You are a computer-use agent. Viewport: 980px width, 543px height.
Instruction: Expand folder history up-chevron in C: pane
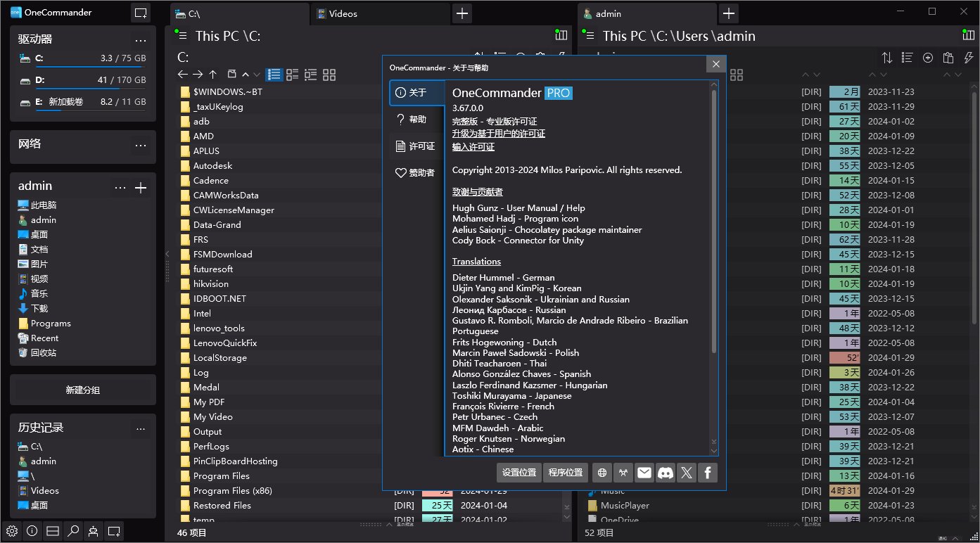tap(245, 74)
